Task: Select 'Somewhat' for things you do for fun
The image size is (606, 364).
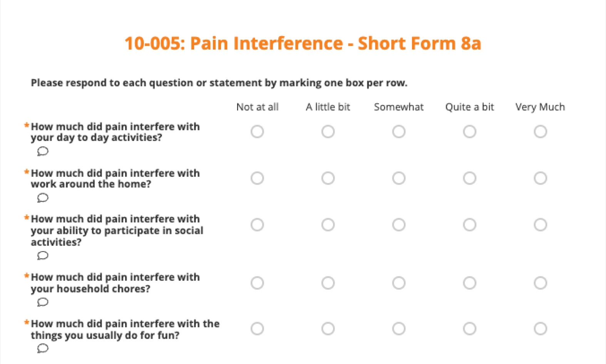Action: click(399, 329)
